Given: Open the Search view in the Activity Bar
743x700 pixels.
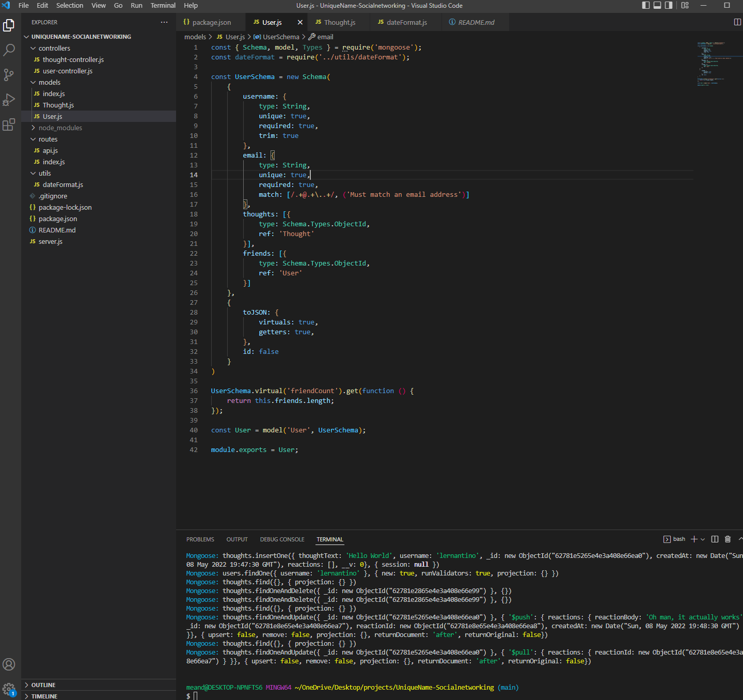Looking at the screenshot, I should [9, 50].
